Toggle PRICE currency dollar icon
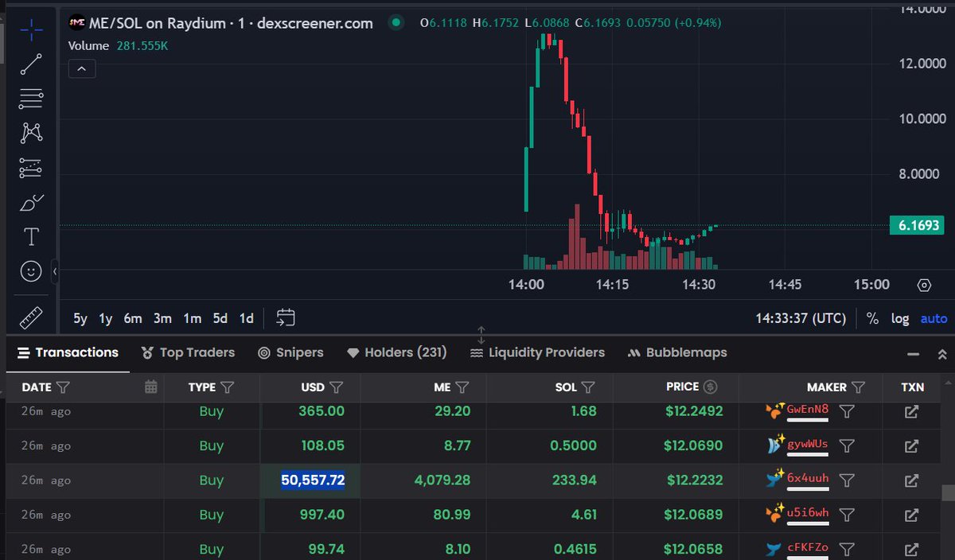 (x=711, y=387)
